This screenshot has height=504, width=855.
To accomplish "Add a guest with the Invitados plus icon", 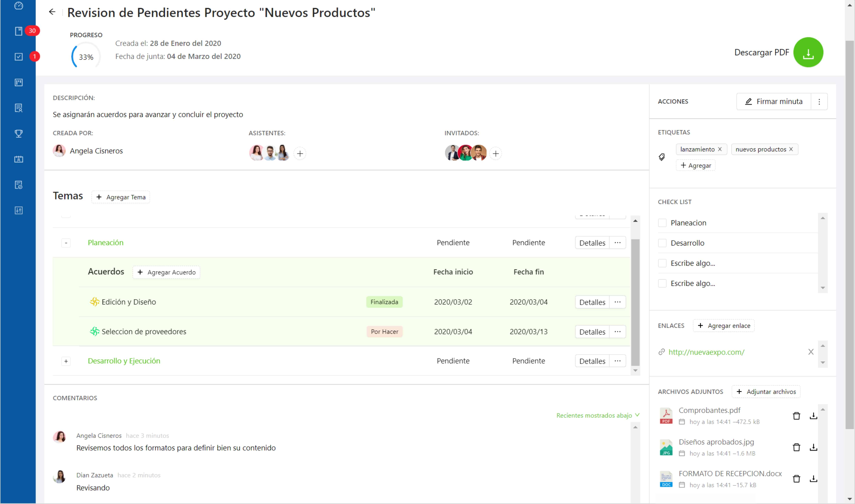I will point(495,154).
